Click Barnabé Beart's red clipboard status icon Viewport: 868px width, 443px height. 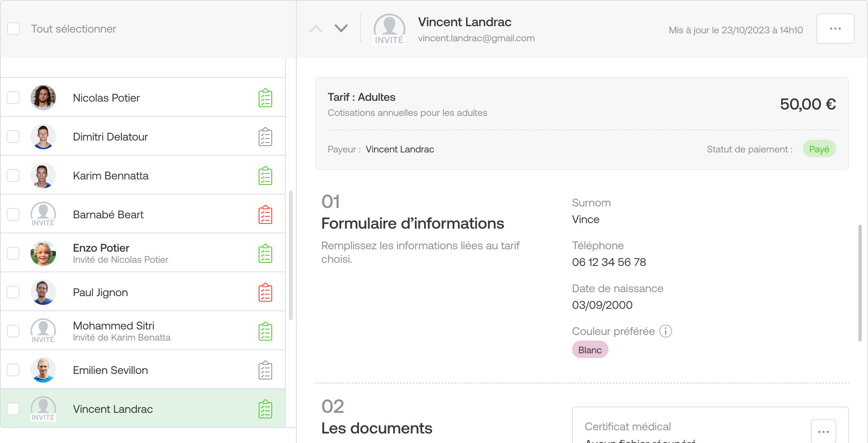(265, 214)
